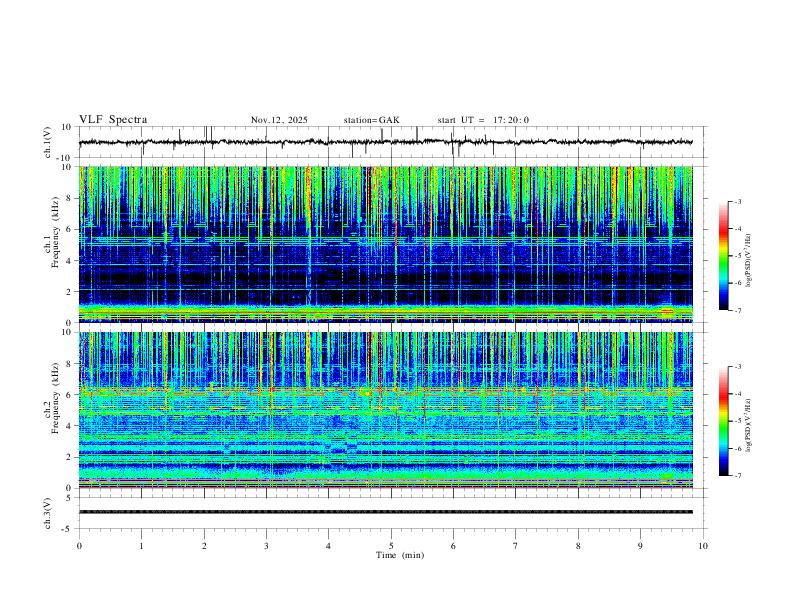Click the ch.1 color bar PSD label
Screen dimensions: 792x612
[x=749, y=261]
